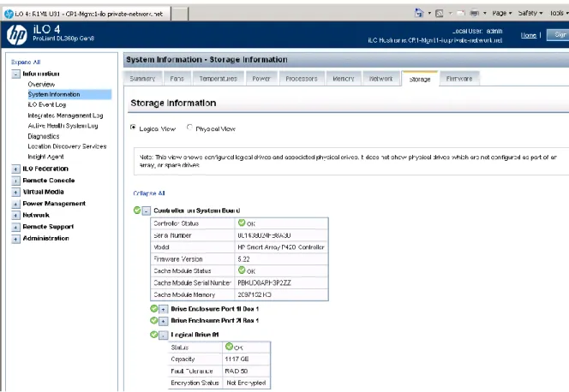Expand the Remote Console section

(15, 181)
